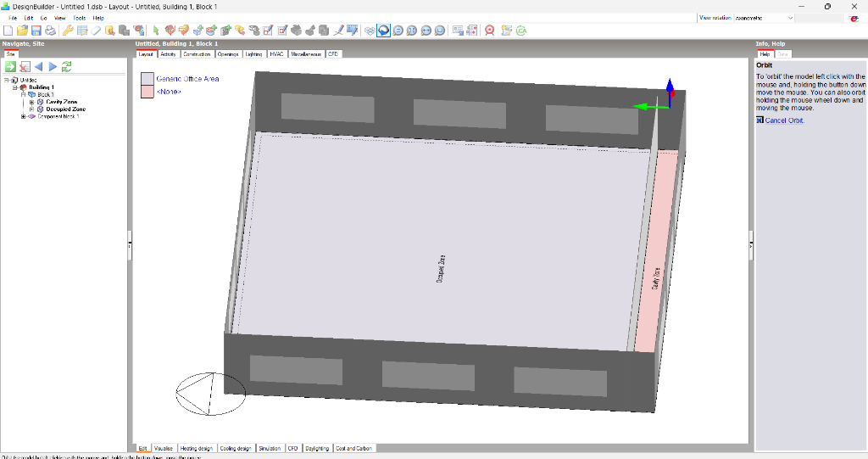
Task: Collapse the left Navigate panel via splitter handle
Action: tap(130, 243)
